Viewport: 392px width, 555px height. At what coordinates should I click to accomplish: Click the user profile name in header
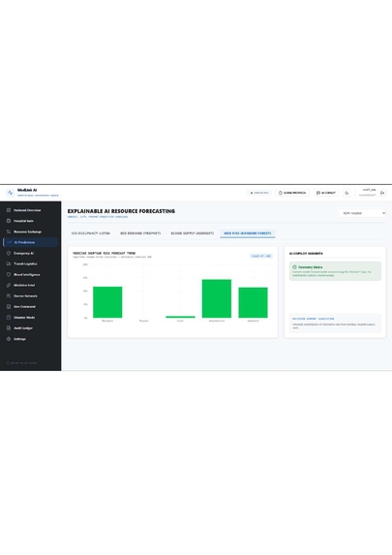click(369, 190)
